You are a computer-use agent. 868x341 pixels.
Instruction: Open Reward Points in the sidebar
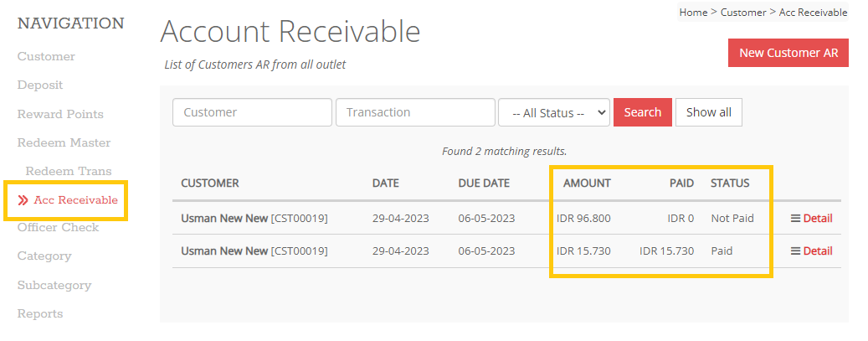point(60,114)
